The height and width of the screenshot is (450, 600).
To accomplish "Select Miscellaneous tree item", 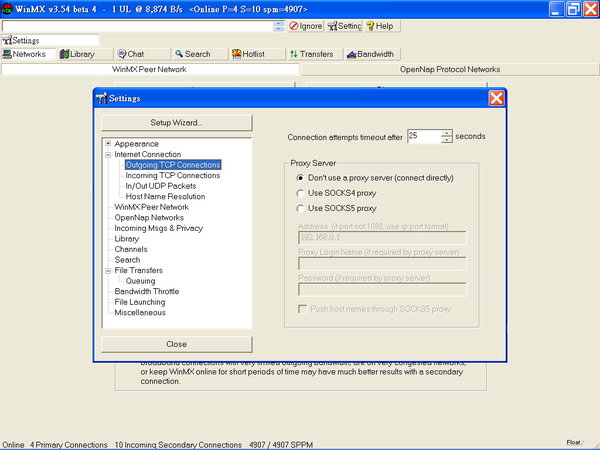I will [x=140, y=313].
